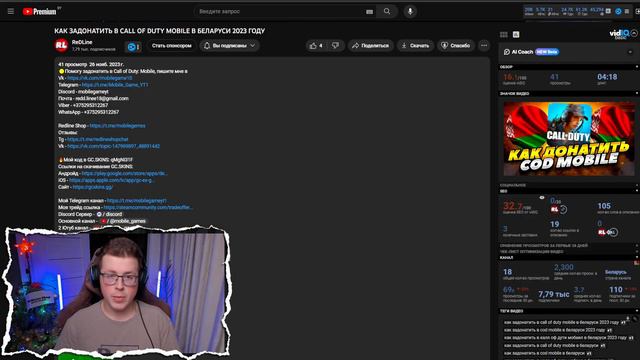The width and height of the screenshot is (640, 360).
Task: Toggle the eye icon near SEO score
Action: coord(542,198)
